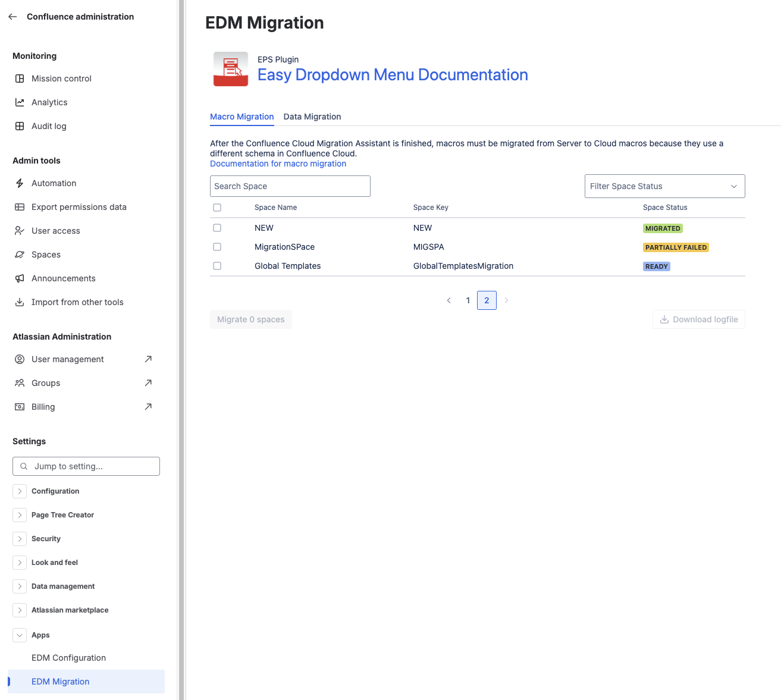Click the User management person icon

point(20,359)
